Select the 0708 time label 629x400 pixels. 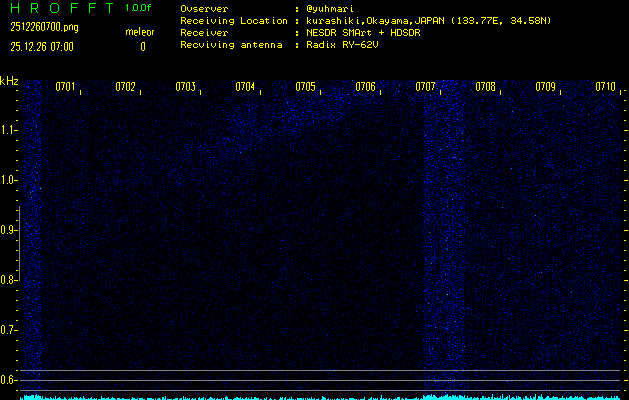tap(485, 87)
